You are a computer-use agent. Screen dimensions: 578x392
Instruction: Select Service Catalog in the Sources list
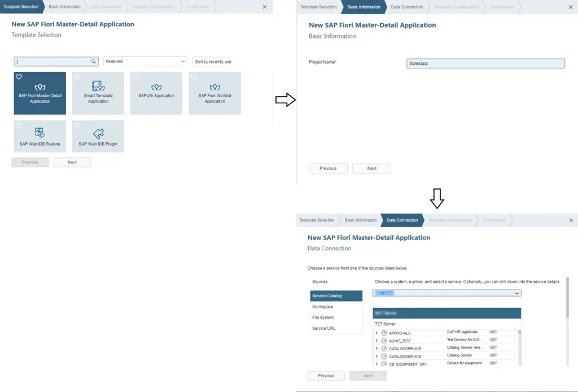(x=336, y=296)
